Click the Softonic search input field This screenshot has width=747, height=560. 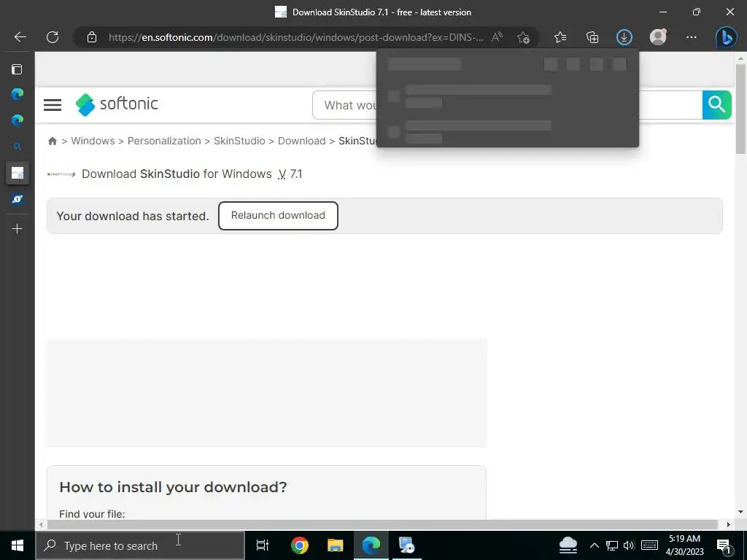(508, 105)
